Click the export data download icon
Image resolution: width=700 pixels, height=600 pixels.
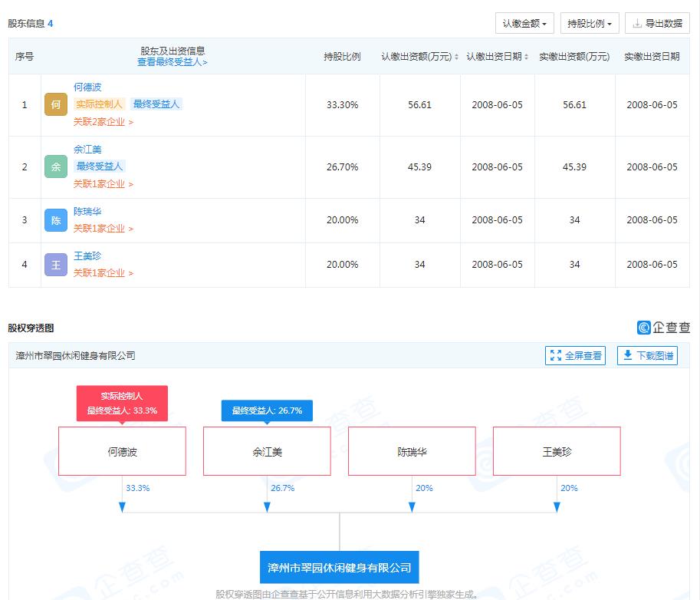636,22
